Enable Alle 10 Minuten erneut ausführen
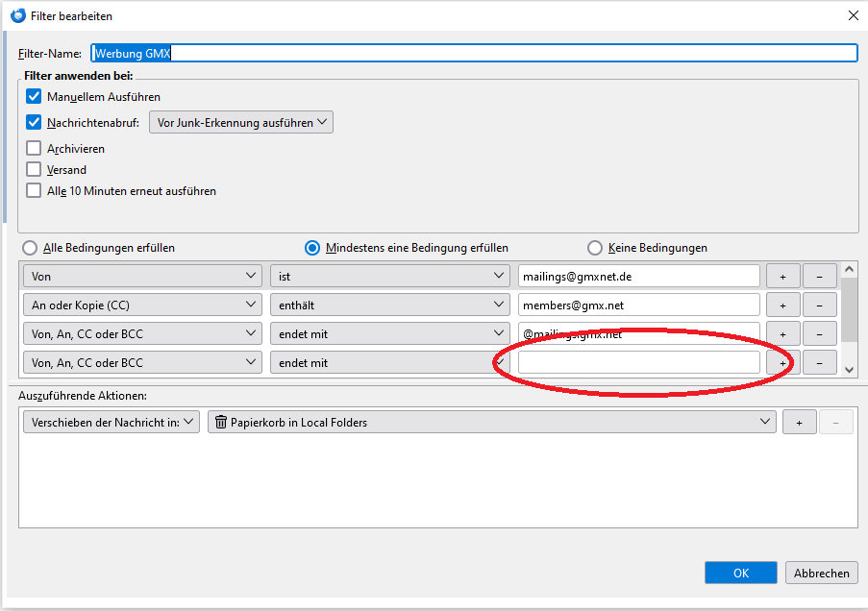The image size is (868, 611). point(34,190)
